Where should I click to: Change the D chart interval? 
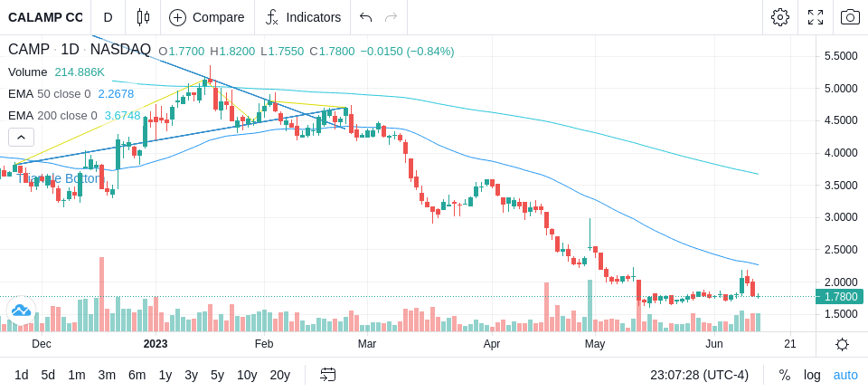(108, 17)
